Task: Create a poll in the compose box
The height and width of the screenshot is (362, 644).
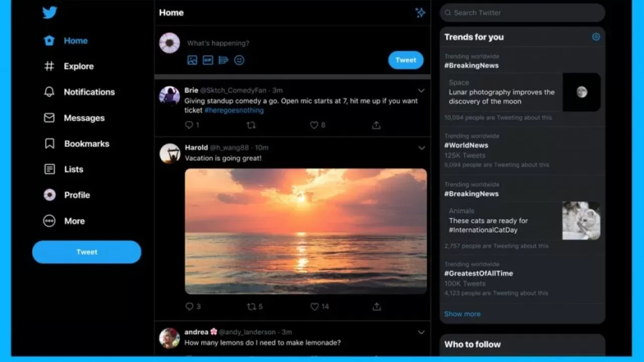Action: pyautogui.click(x=223, y=60)
